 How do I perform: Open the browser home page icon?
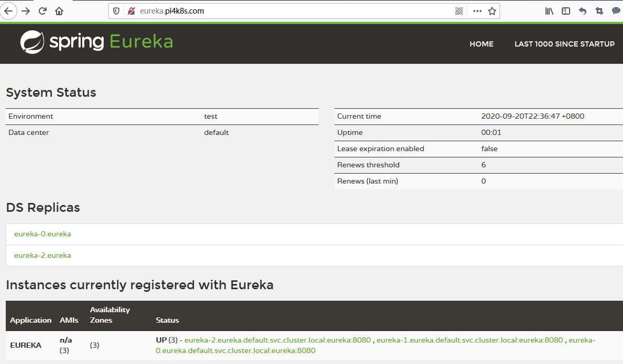[x=59, y=11]
